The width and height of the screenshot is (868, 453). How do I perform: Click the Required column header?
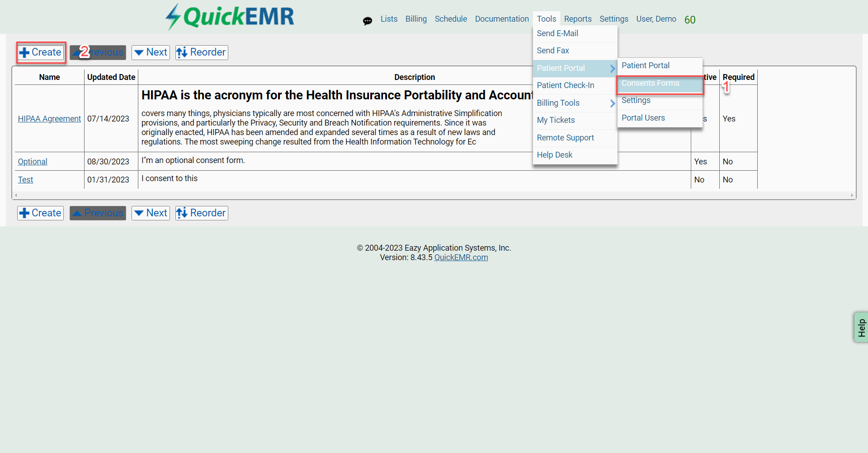[739, 77]
